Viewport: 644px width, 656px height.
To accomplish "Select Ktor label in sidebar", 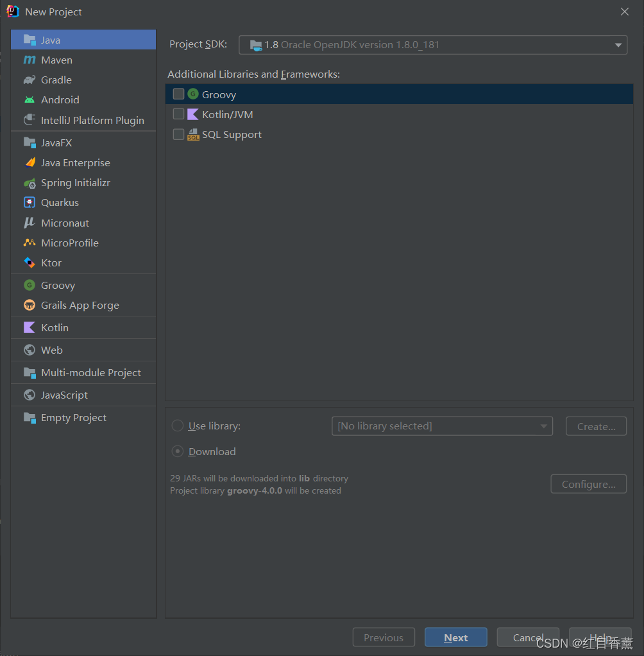I will [x=51, y=263].
